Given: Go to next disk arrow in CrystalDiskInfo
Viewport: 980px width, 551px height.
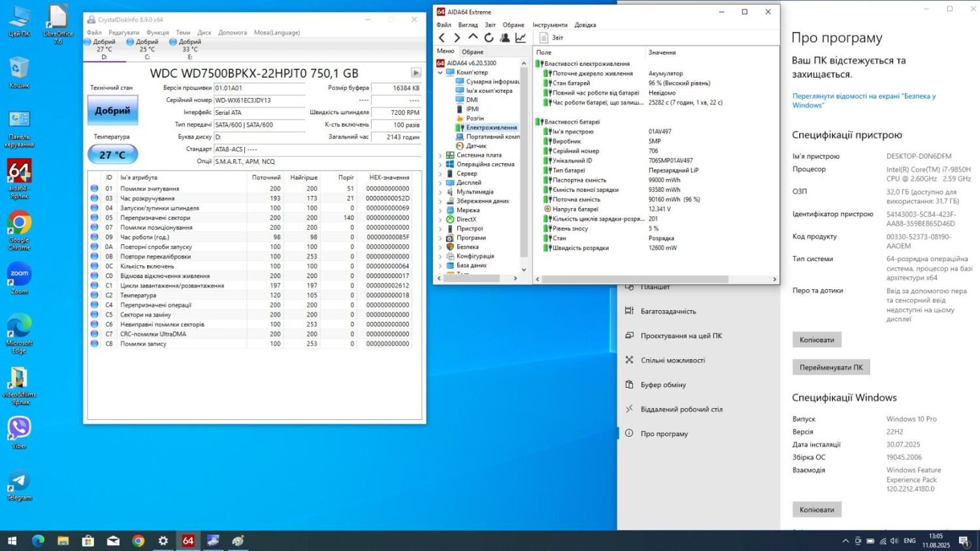Looking at the screenshot, I should (416, 72).
